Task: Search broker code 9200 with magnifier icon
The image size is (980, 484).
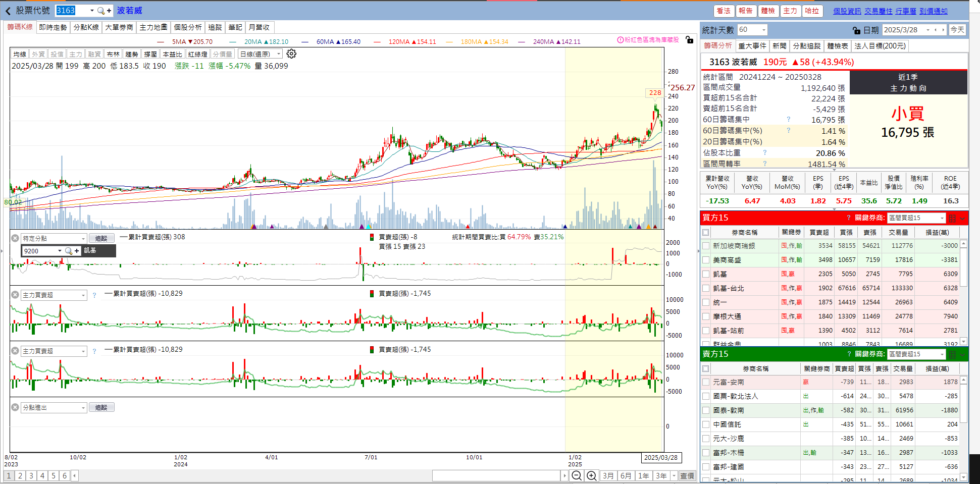Action: click(69, 251)
